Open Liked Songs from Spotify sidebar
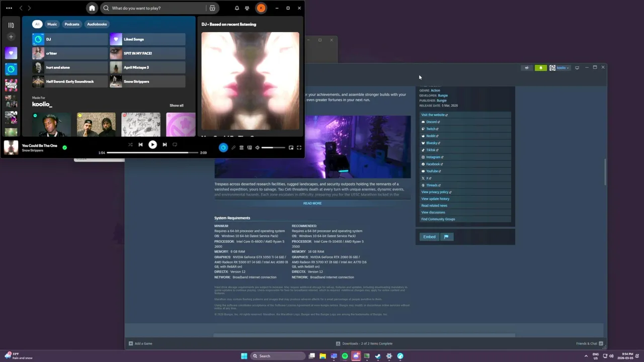Image resolution: width=644 pixels, height=362 pixels. pyautogui.click(x=11, y=53)
